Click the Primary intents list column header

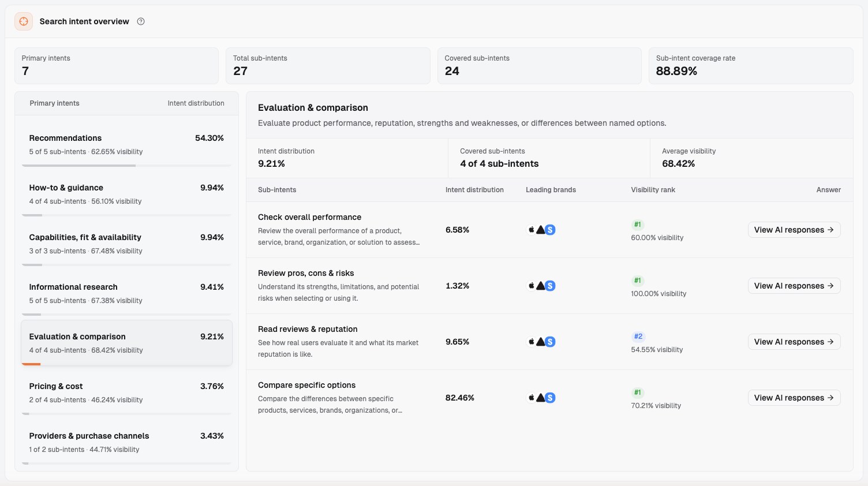54,103
